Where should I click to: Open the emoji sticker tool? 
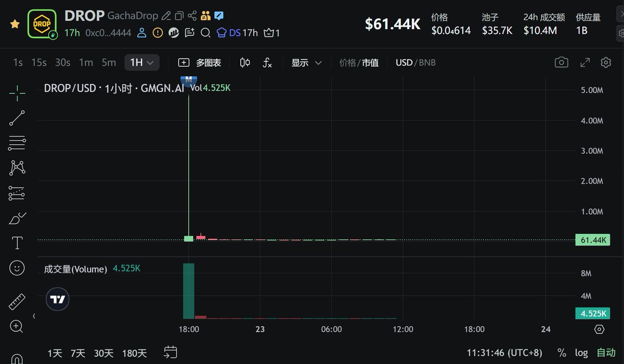pyautogui.click(x=17, y=268)
